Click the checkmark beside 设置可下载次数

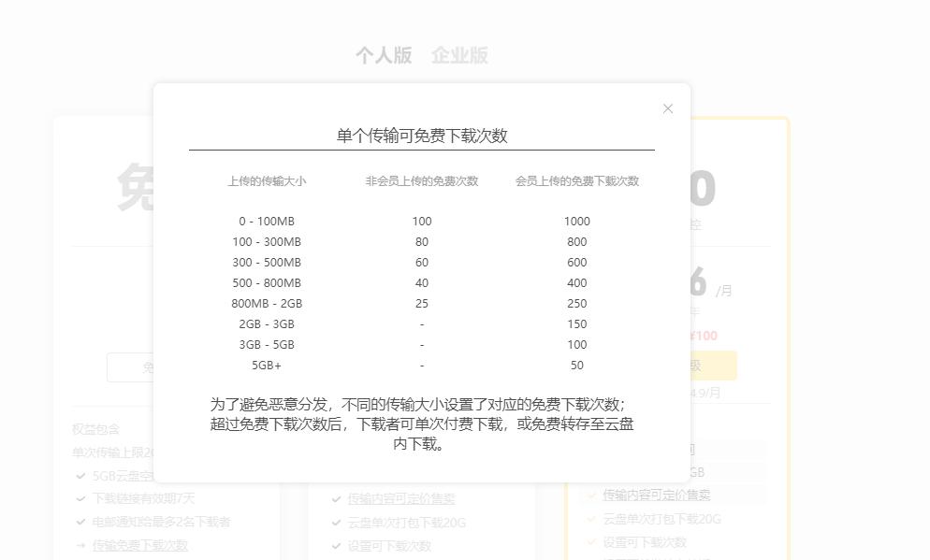335,544
